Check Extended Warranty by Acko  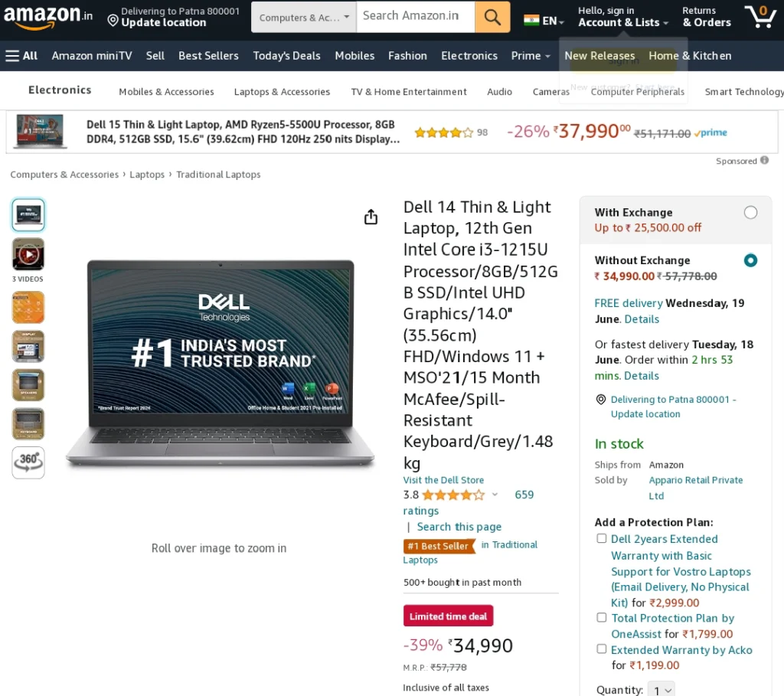pos(602,649)
